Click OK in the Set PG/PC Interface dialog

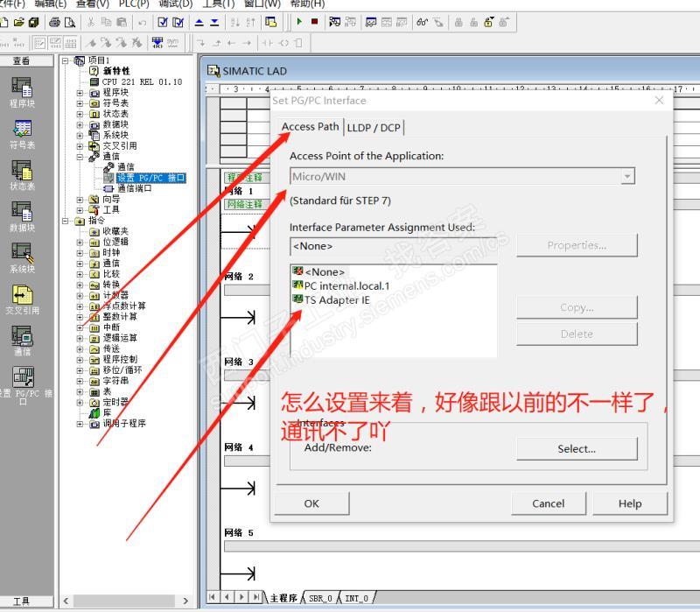[x=311, y=503]
